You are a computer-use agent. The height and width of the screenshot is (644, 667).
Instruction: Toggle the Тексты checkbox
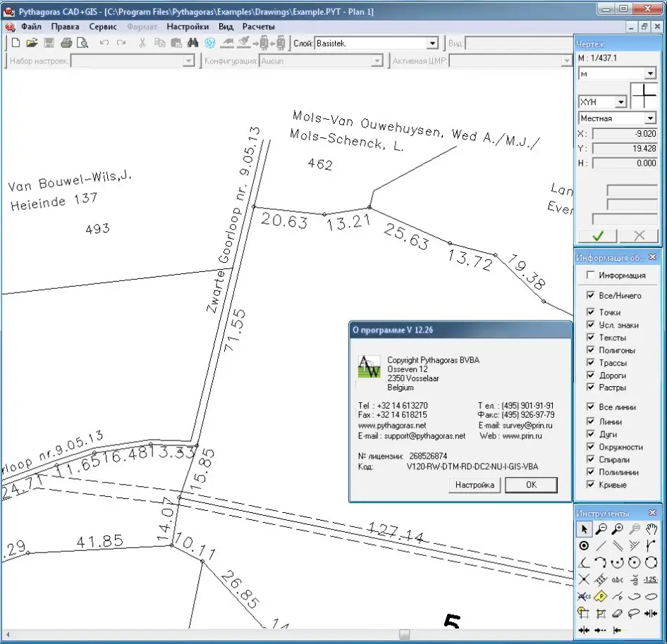(590, 337)
